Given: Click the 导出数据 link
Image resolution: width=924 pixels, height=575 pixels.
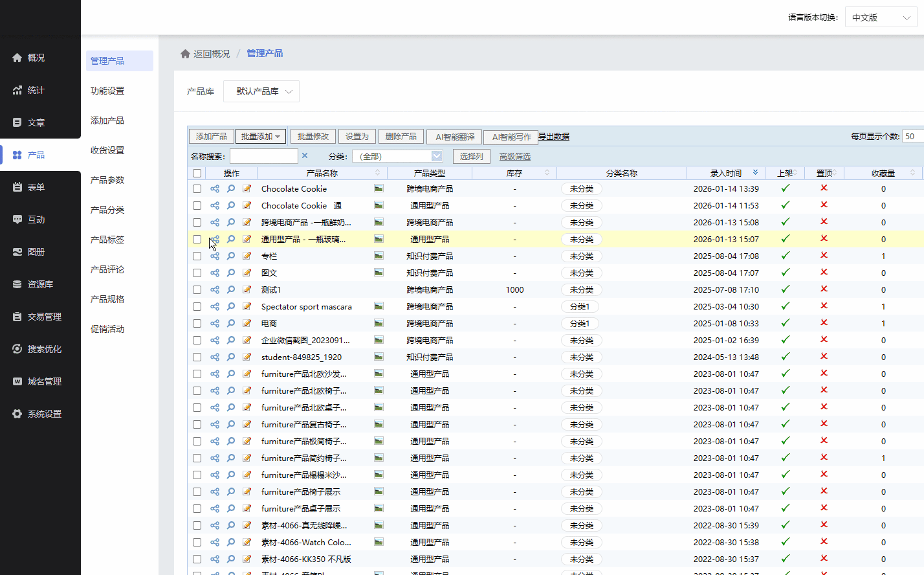Looking at the screenshot, I should [554, 137].
